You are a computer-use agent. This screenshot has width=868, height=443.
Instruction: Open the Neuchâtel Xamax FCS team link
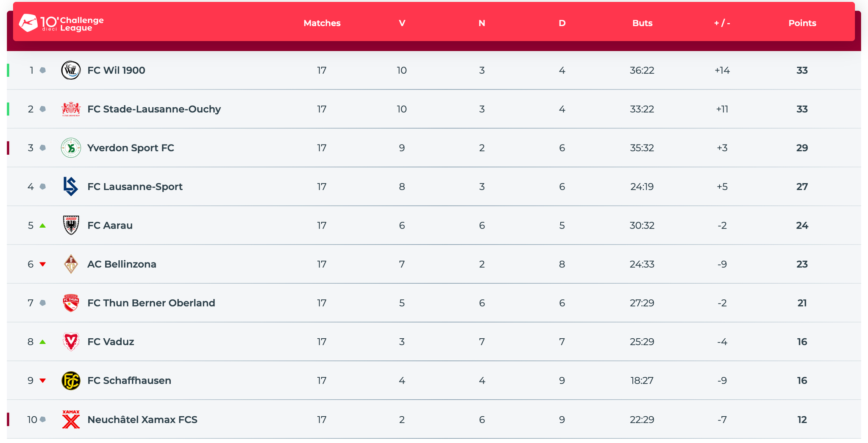(142, 420)
